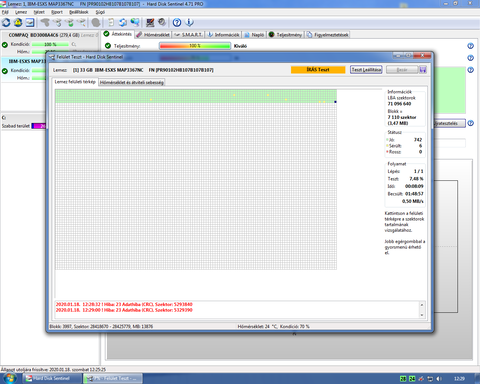Click the blue refresh arrows toolbar icon
Screen dimensions: 480x384
(6, 23)
